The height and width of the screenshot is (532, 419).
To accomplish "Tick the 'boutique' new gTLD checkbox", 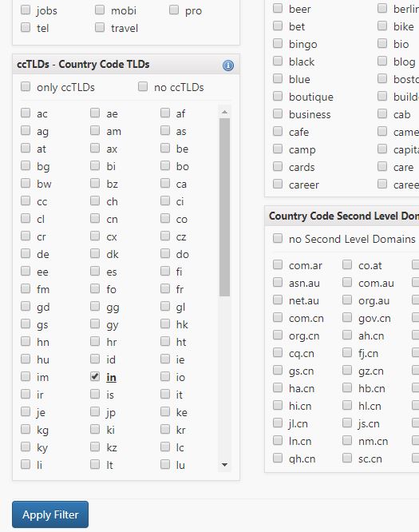I will [278, 96].
